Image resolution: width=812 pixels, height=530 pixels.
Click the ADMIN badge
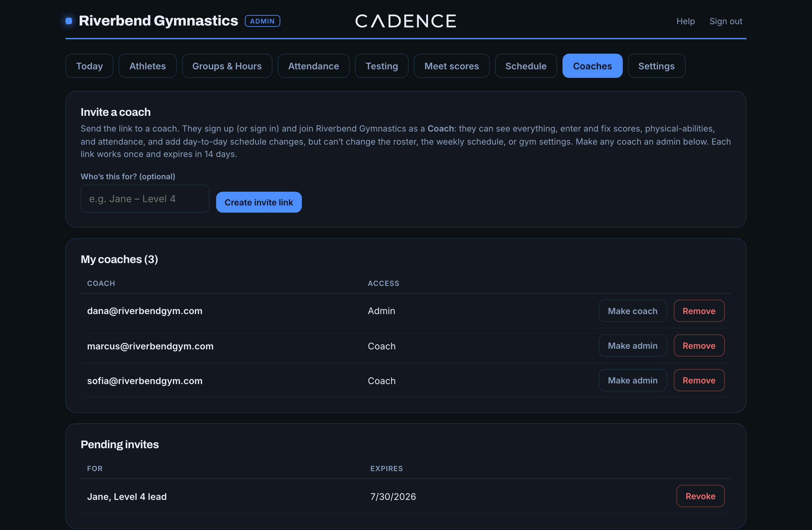pyautogui.click(x=262, y=21)
